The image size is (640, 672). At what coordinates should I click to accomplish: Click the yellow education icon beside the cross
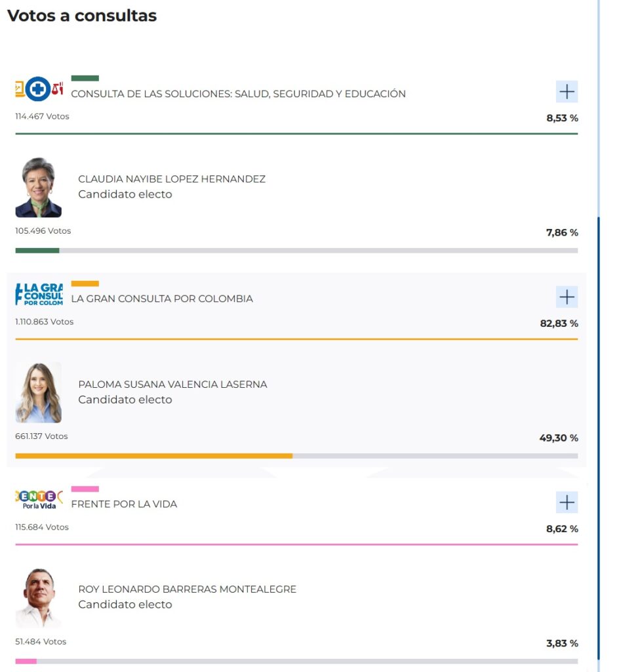click(x=18, y=90)
